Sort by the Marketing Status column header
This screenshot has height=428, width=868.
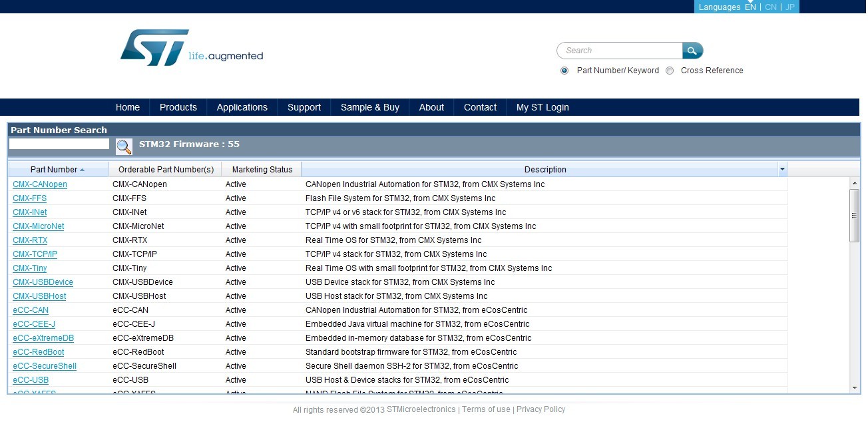coord(262,170)
